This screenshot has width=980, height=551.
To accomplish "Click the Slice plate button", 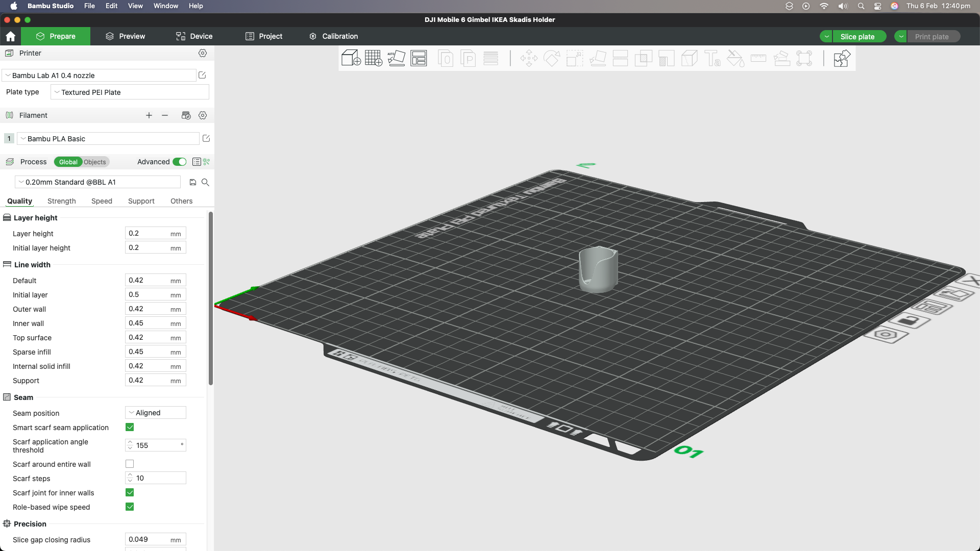I will click(x=859, y=37).
